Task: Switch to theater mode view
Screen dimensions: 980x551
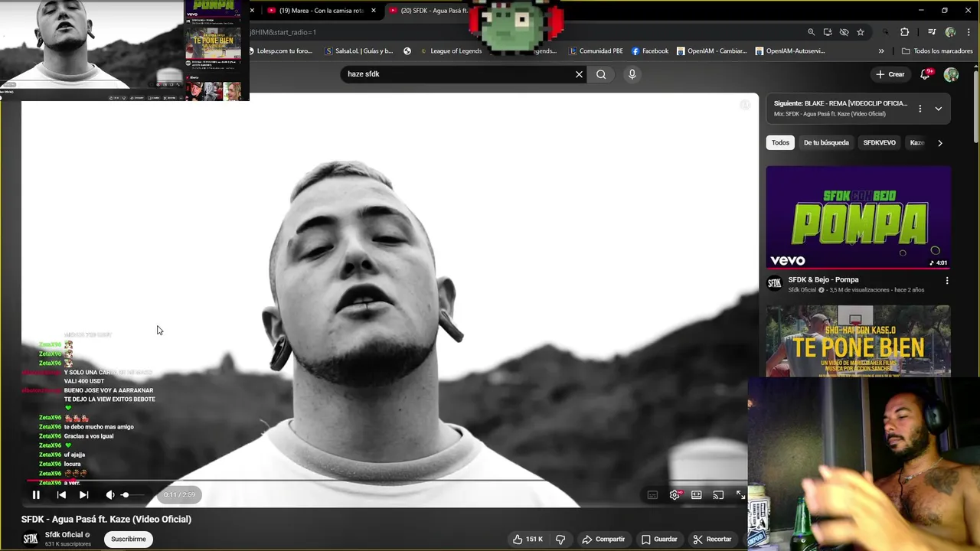Action: tap(697, 495)
